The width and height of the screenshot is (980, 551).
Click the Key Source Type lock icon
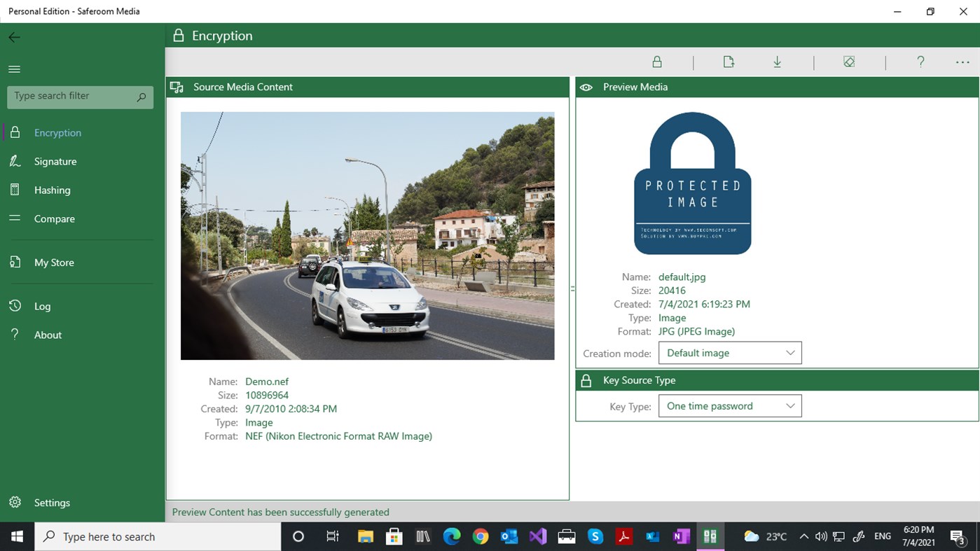[x=586, y=380]
